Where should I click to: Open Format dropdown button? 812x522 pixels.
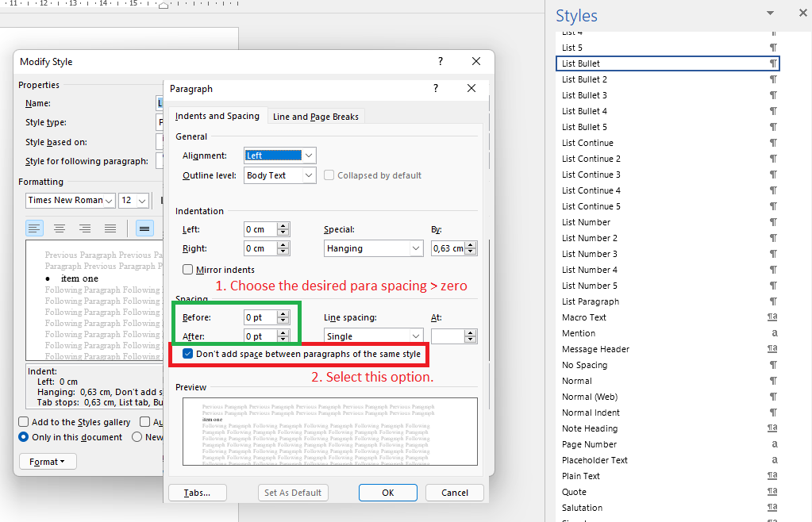pyautogui.click(x=48, y=462)
